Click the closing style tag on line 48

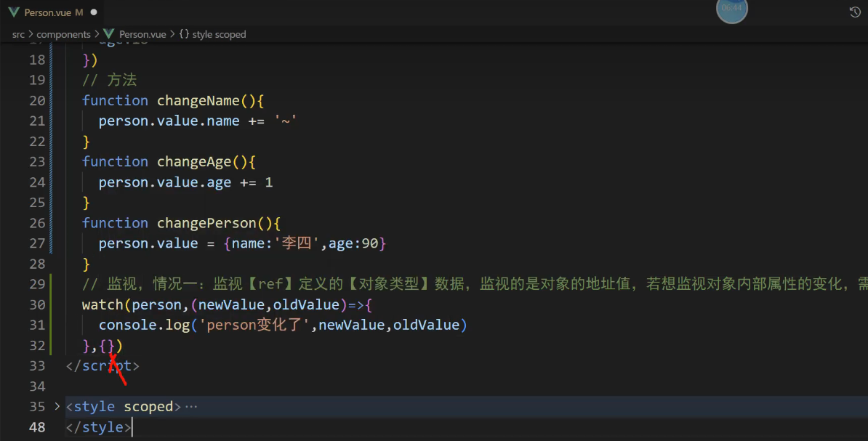[99, 427]
